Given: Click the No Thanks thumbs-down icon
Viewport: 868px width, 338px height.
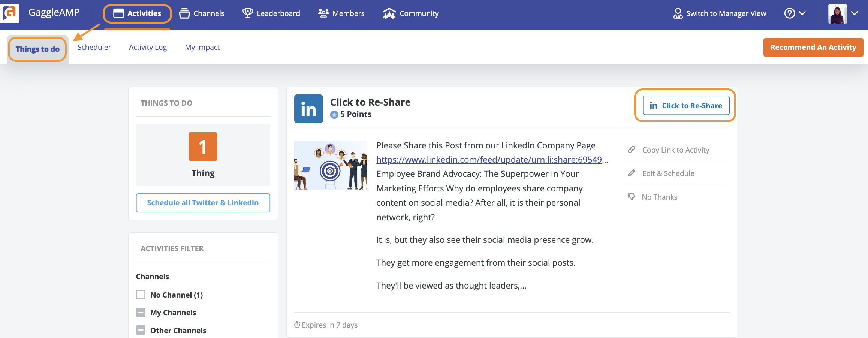Looking at the screenshot, I should (x=632, y=197).
